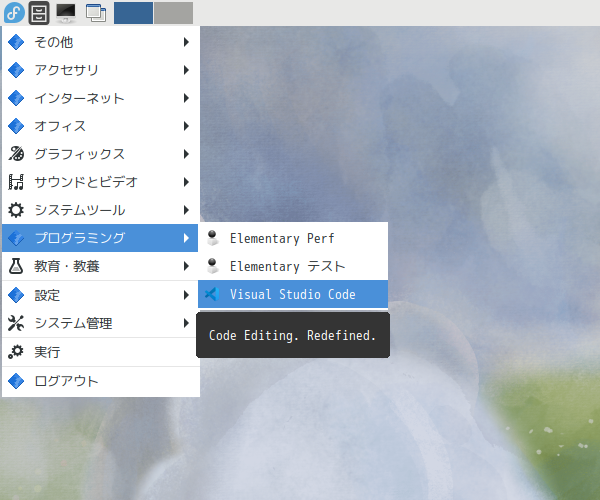This screenshot has width=600, height=500.
Task: Expand arrow beside サウンドとビデオ
Action: 186,182
